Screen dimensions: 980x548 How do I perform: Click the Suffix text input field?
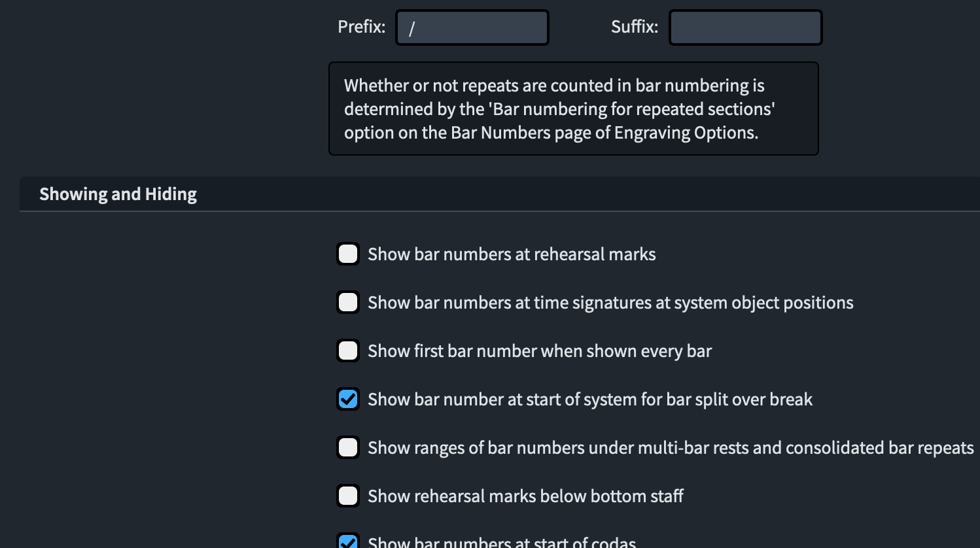click(745, 27)
